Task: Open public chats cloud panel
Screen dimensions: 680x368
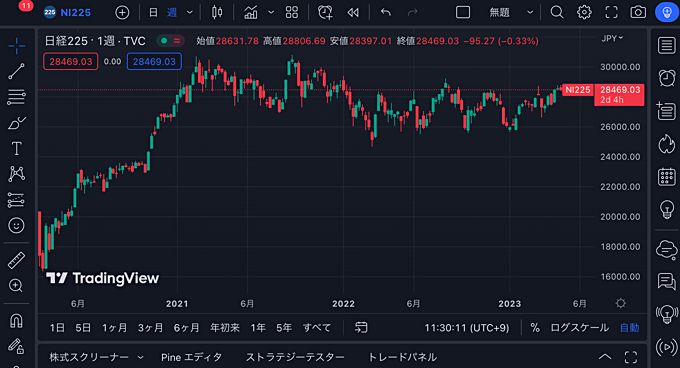Action: 667,250
